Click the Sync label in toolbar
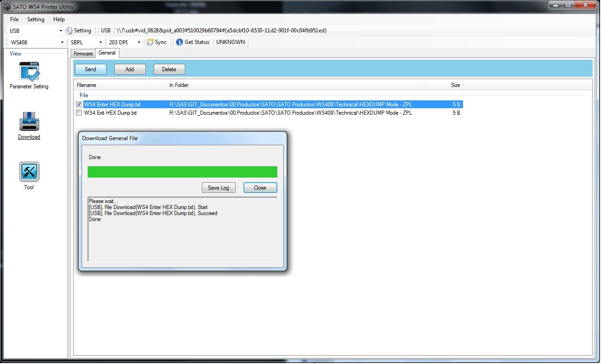 (x=161, y=42)
